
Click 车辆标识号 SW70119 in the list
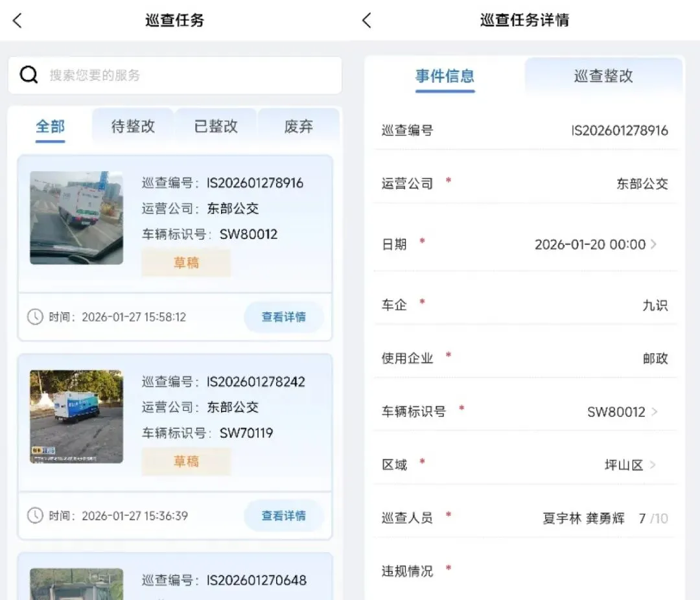click(x=207, y=433)
